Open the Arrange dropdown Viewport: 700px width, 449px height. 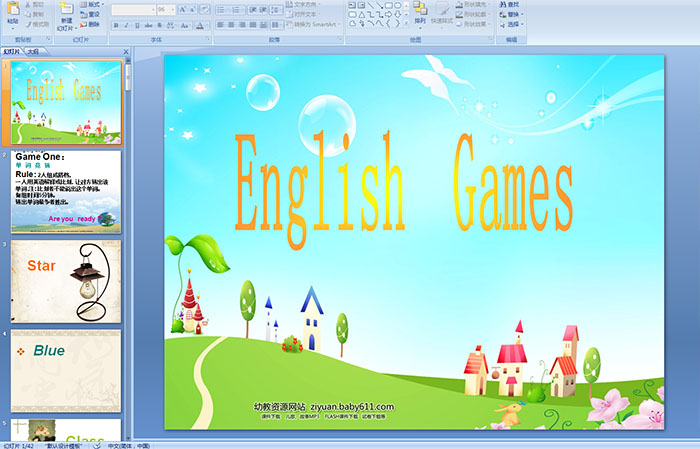(x=420, y=13)
